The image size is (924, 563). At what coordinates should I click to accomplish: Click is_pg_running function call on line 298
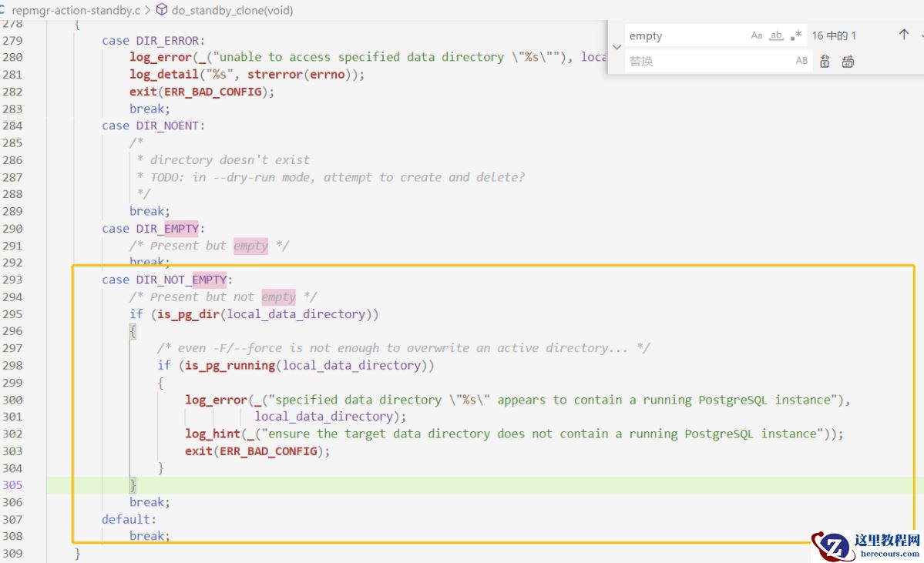[230, 366]
